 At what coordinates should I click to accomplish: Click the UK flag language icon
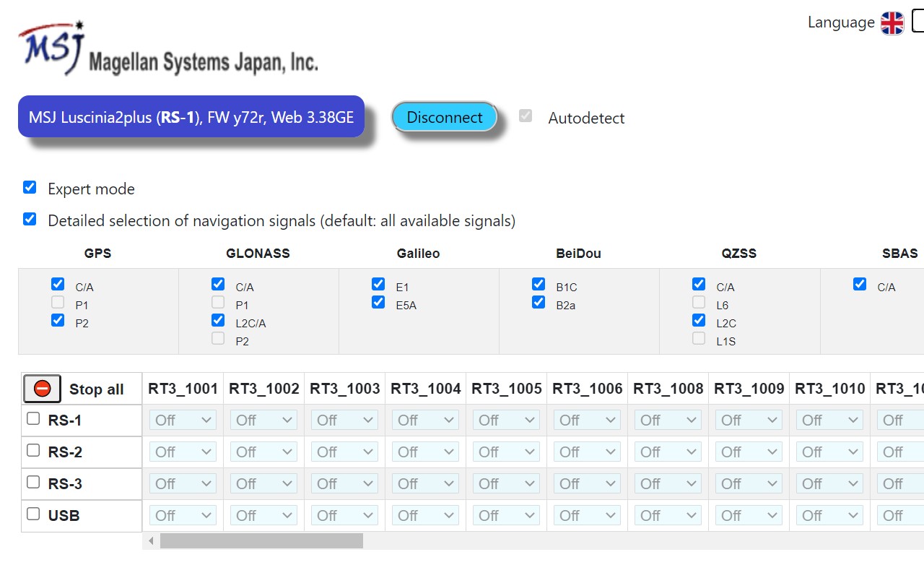[x=892, y=22]
